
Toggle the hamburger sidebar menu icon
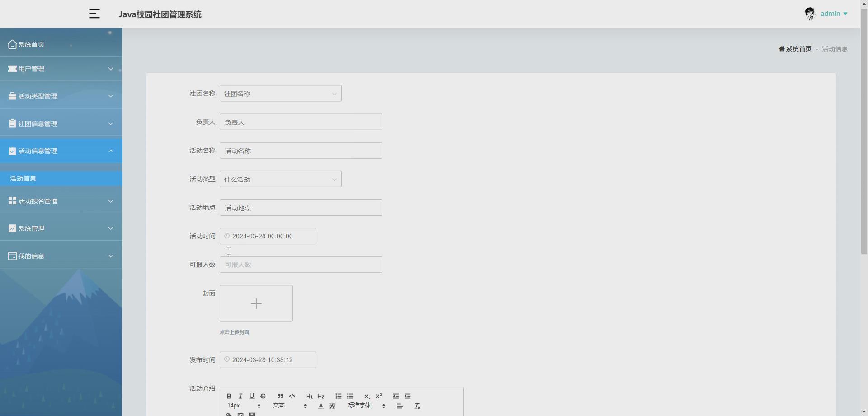(94, 14)
